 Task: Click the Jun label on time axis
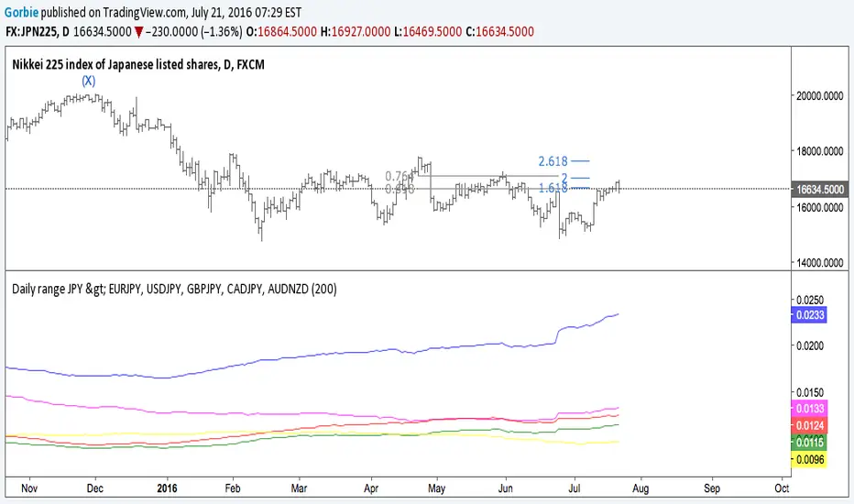point(506,488)
